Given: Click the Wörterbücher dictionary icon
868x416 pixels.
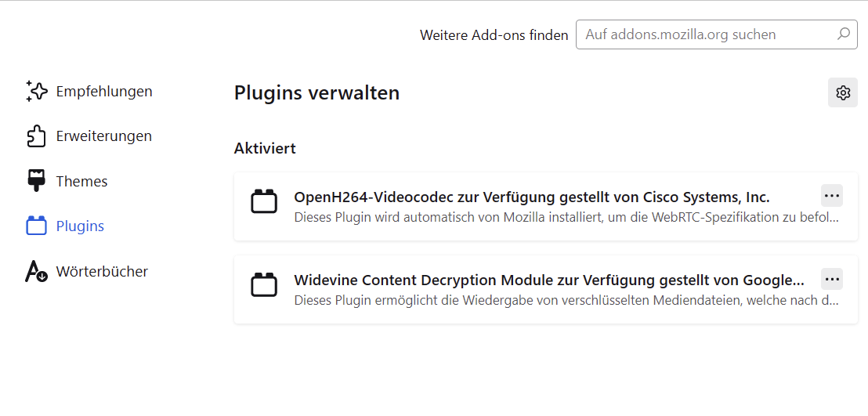Looking at the screenshot, I should click(x=36, y=271).
